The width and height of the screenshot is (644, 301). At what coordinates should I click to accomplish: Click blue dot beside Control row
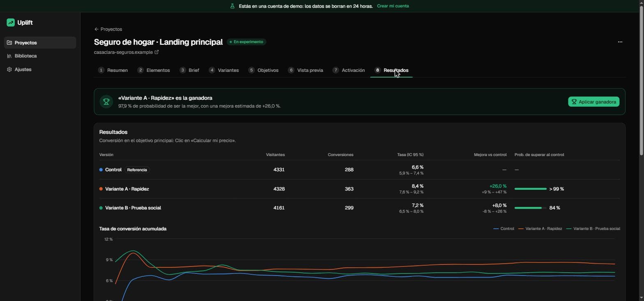pos(101,170)
